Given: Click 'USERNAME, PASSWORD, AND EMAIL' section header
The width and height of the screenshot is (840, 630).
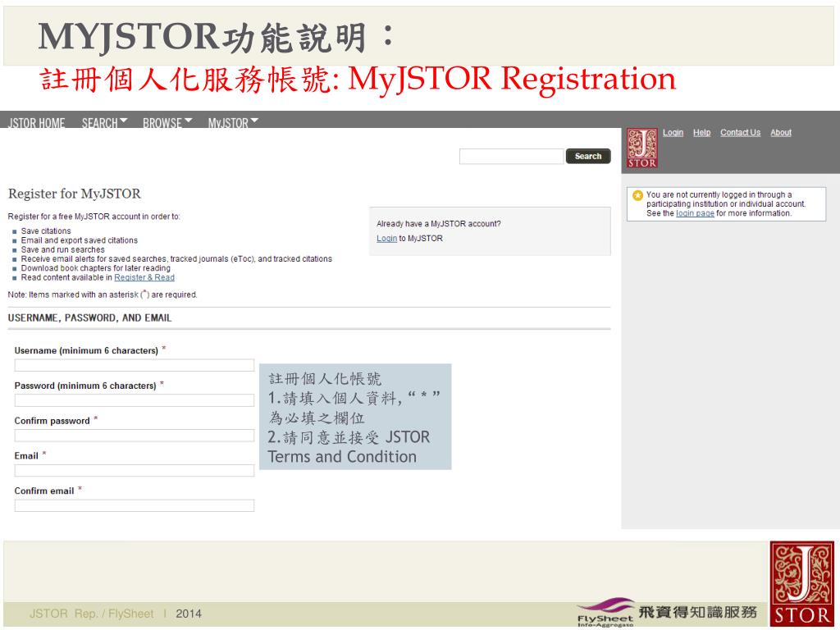Looking at the screenshot, I should [90, 318].
